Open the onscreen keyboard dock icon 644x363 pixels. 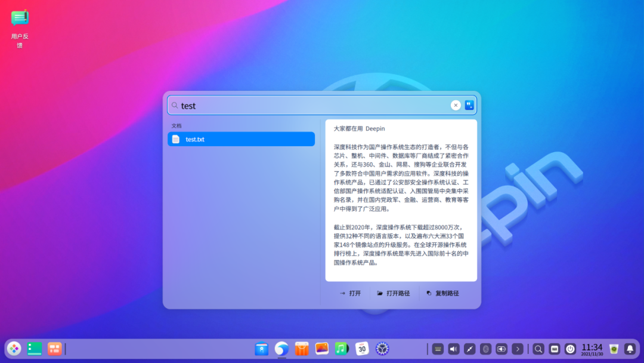[x=555, y=349]
